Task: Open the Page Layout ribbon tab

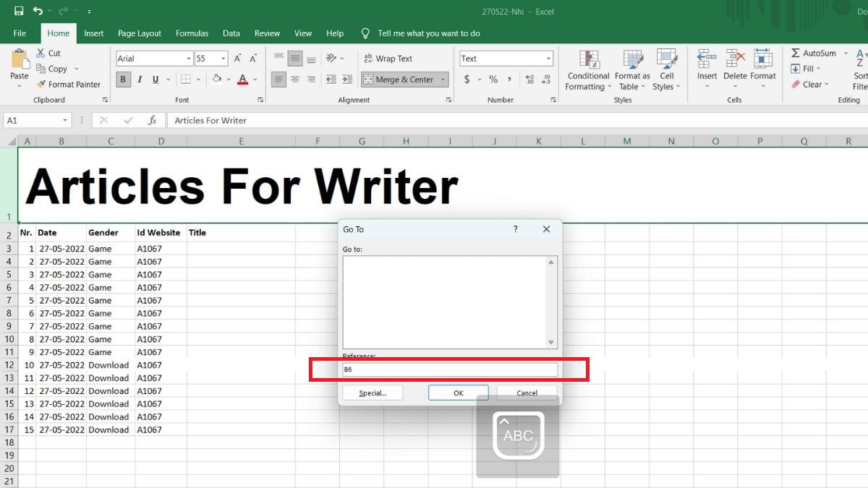Action: [140, 33]
